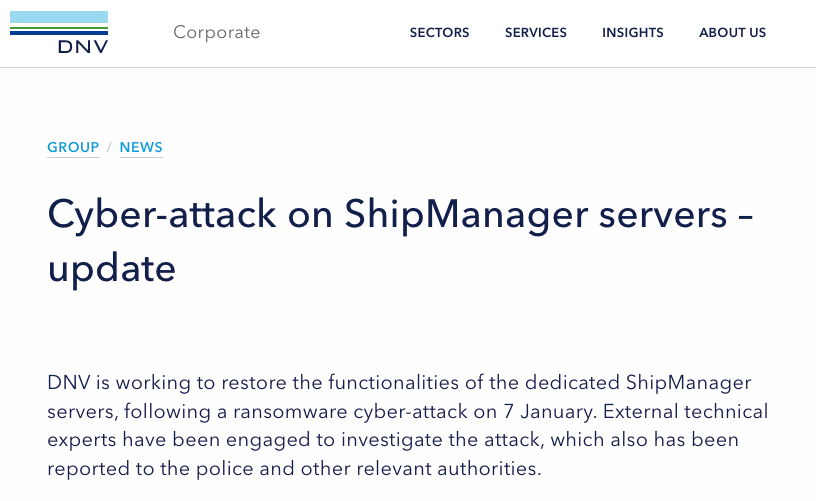Expand the ABOUT US menu
816x501 pixels.
tap(732, 33)
